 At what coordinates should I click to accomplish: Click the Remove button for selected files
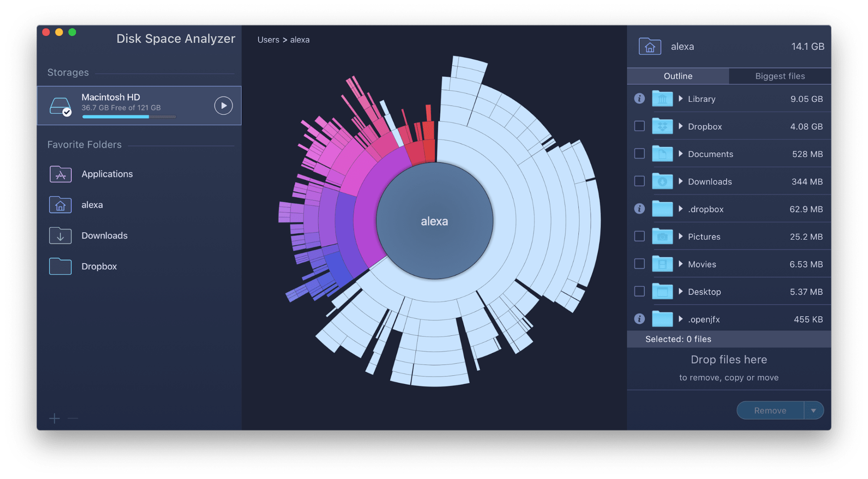[769, 410]
